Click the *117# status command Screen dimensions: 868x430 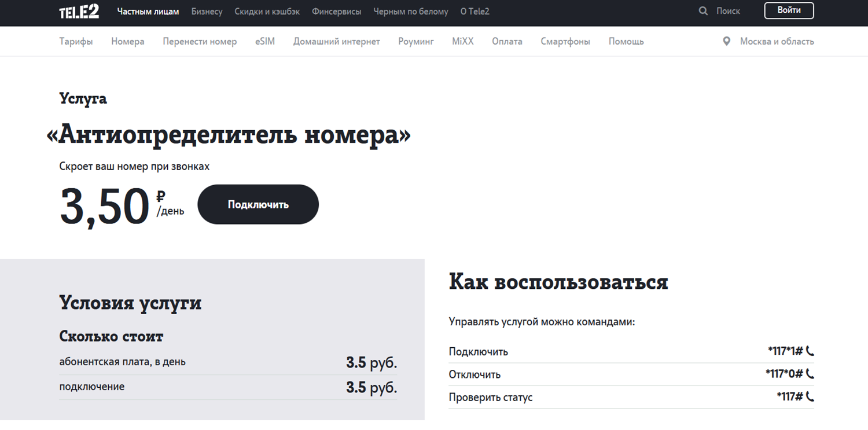(790, 397)
